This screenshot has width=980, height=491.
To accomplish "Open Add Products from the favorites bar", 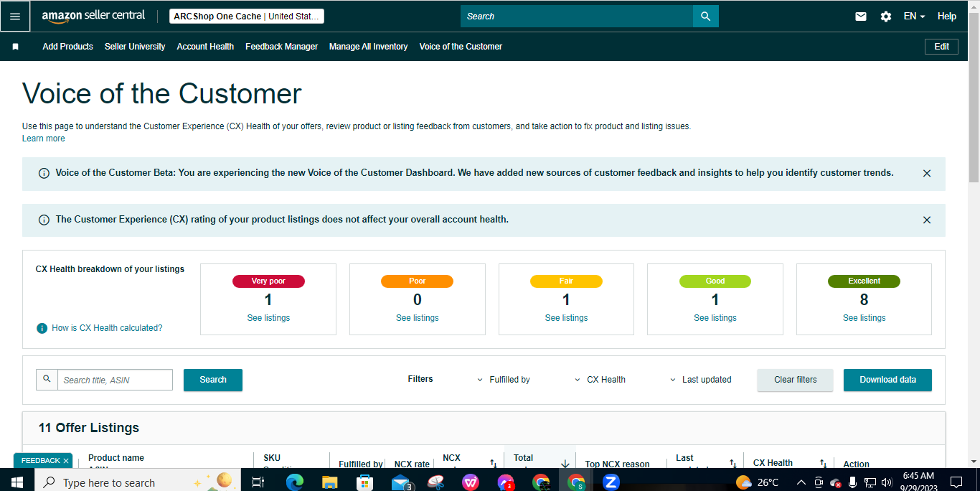I will 67,47.
